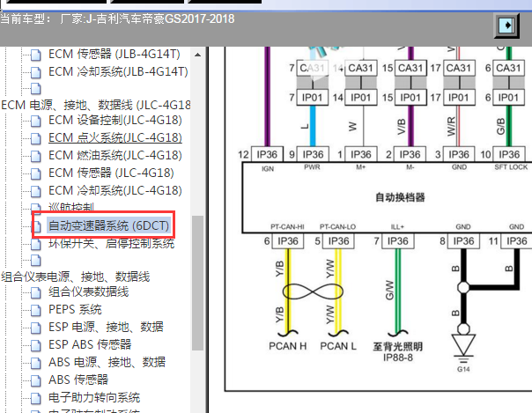Open 电子助力转向系统 entry

tap(94, 397)
